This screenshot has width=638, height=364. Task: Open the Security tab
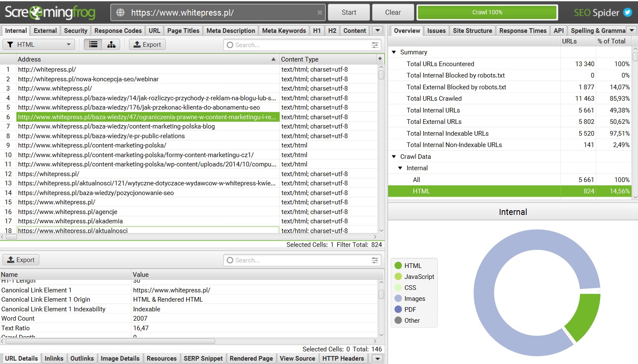(x=76, y=31)
